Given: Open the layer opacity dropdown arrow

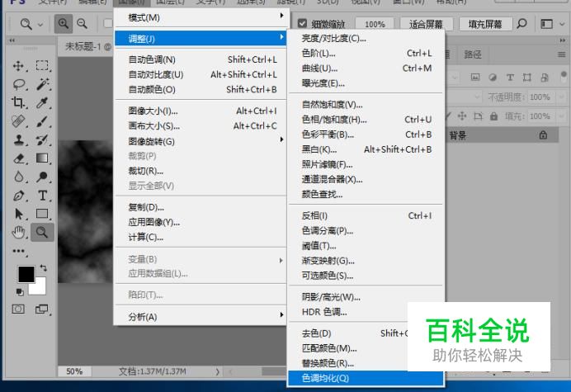Looking at the screenshot, I should tap(562, 97).
